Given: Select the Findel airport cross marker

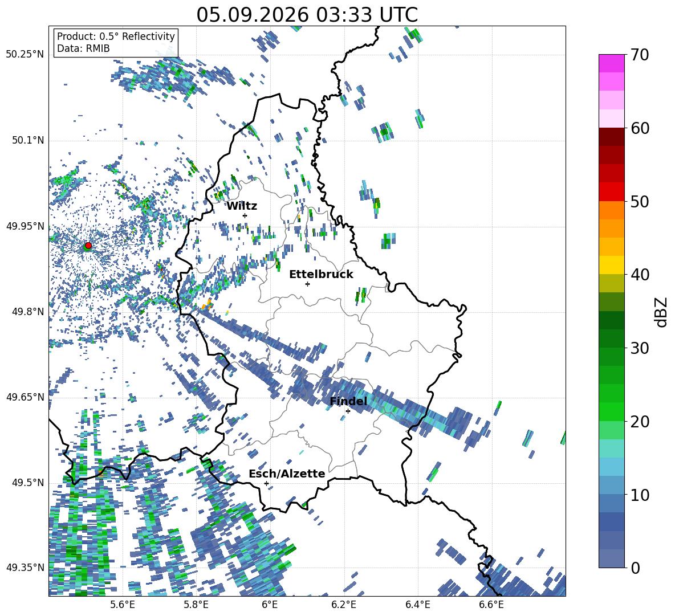Looking at the screenshot, I should tap(348, 411).
